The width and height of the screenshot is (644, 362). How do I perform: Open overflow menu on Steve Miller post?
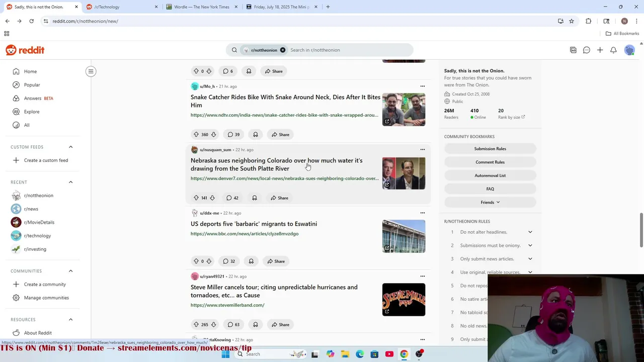click(423, 276)
